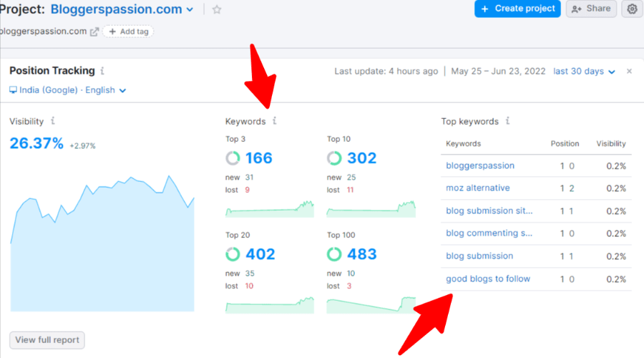Open the bloggerspassion keyword link
This screenshot has height=358, width=644.
pyautogui.click(x=480, y=165)
